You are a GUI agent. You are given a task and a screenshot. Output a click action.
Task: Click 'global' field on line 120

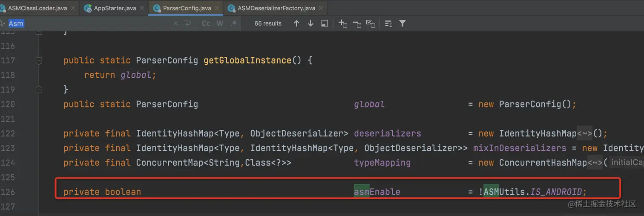tap(369, 104)
